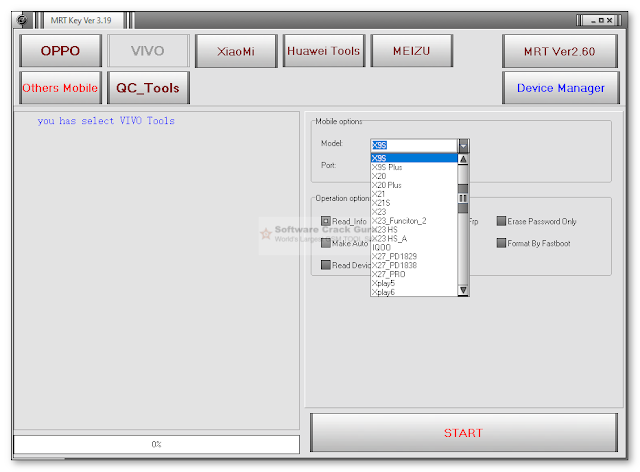Minimize the MRT Key window

[593, 20]
